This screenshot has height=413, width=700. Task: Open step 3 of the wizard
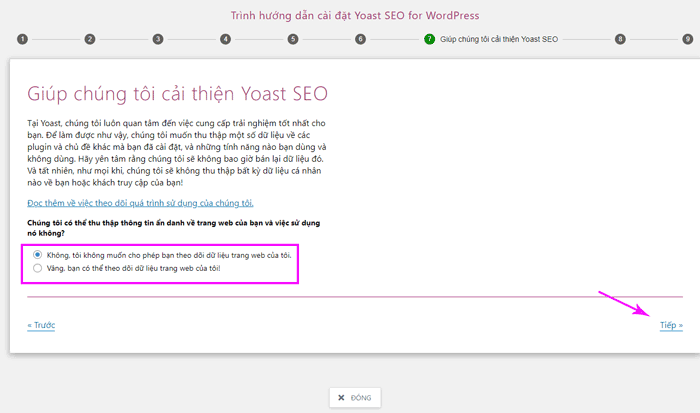(x=158, y=39)
